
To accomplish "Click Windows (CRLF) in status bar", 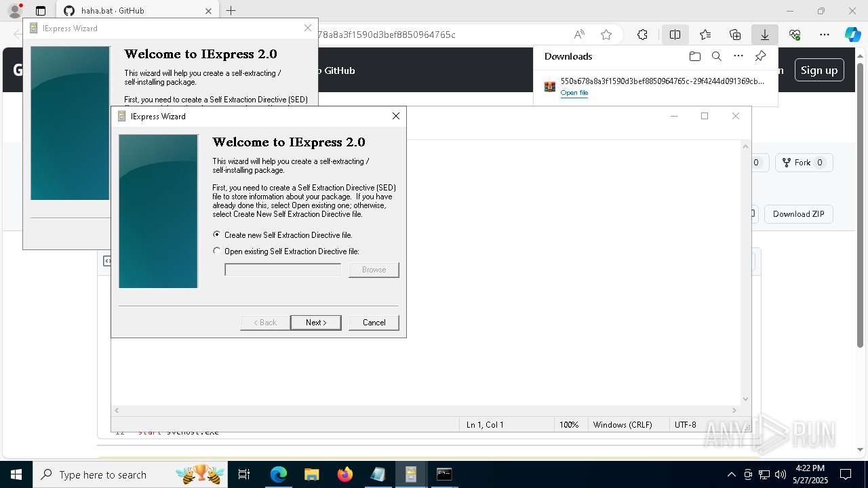I will click(x=623, y=424).
